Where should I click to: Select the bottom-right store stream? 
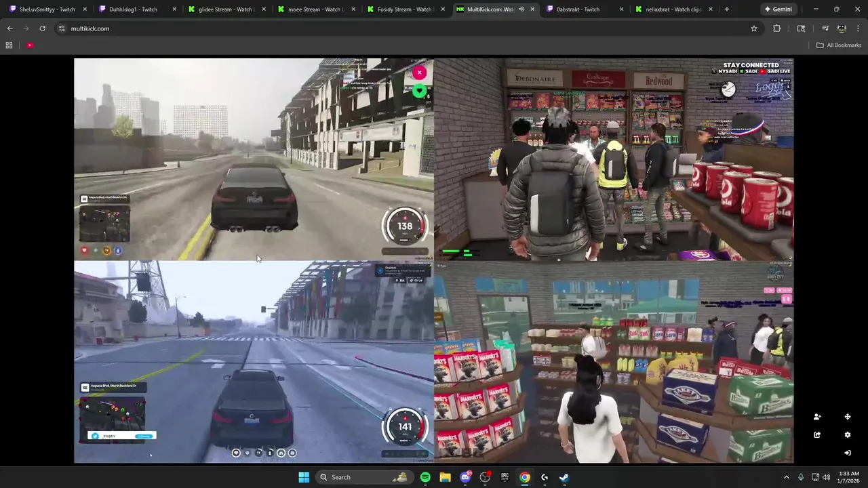[x=614, y=362]
